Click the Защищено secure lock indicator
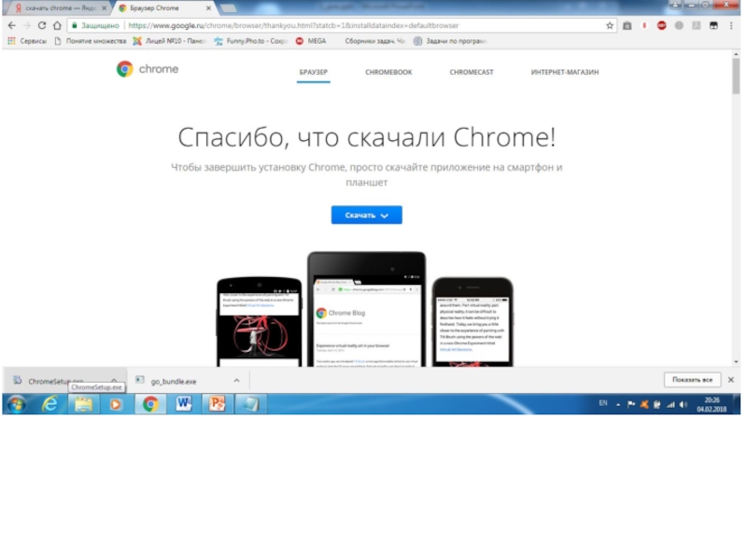Viewport: 747px width, 560px height. (x=95, y=26)
